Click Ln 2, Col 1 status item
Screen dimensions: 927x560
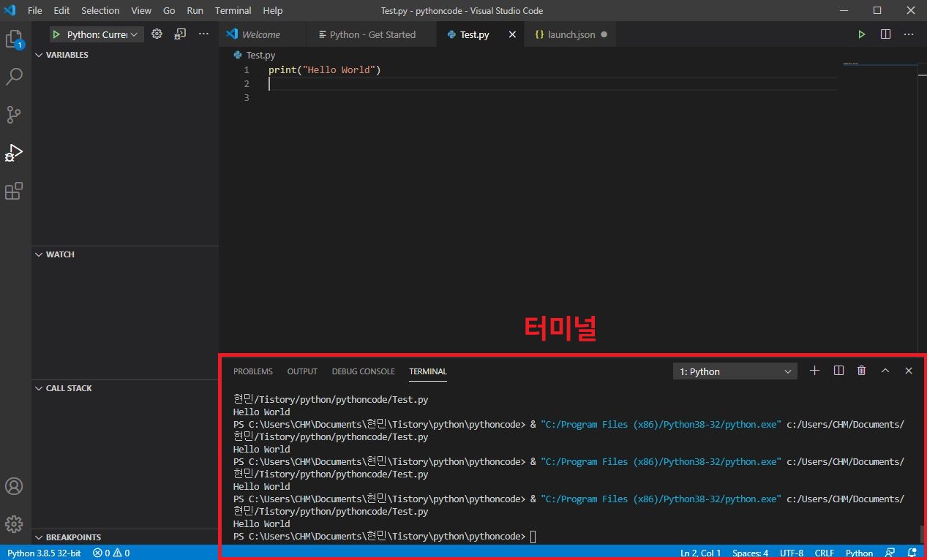coord(700,553)
